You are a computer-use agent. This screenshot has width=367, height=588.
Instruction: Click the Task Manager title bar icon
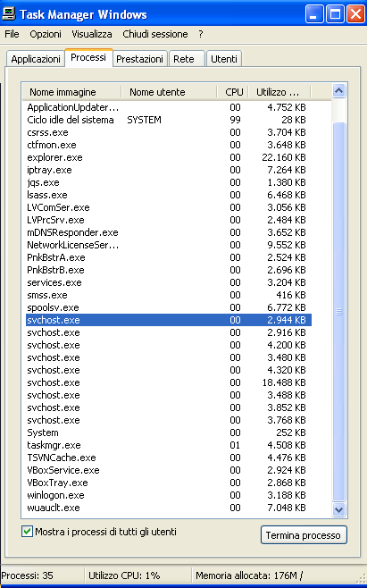9,14
